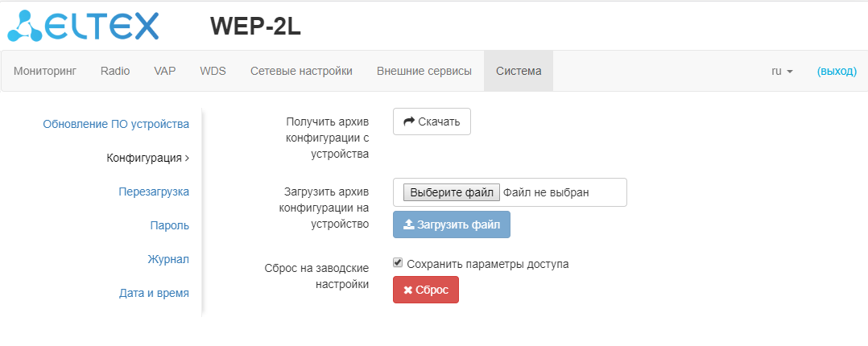
Task: Go to the WDS tab
Action: (213, 71)
